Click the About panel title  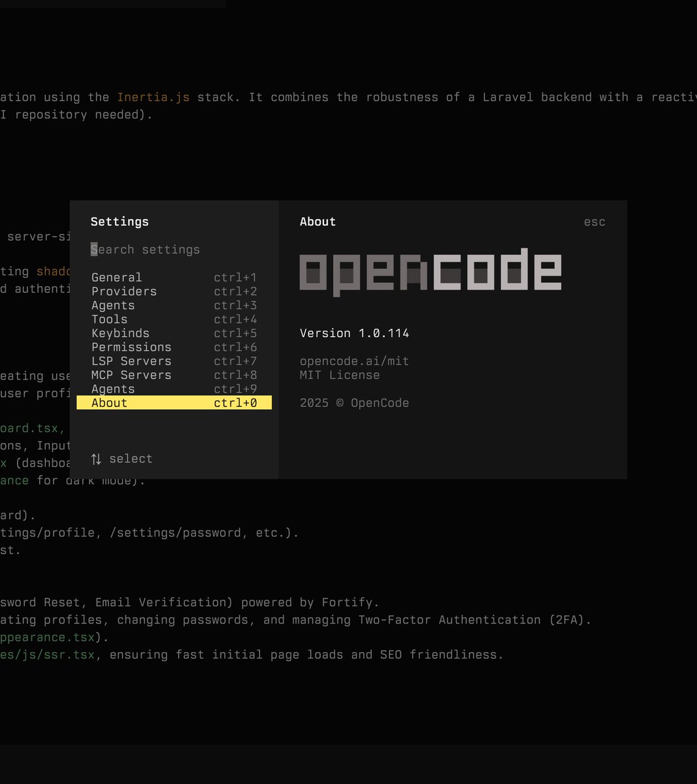click(317, 221)
